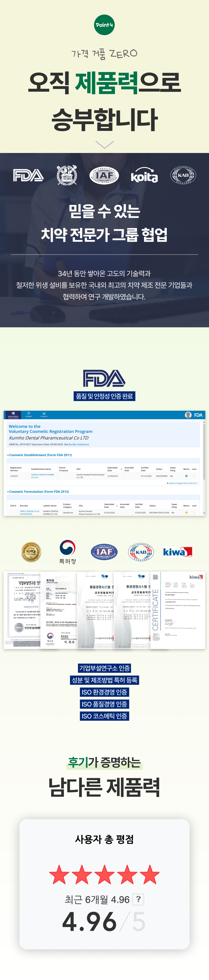This screenshot has width=209, height=980.
Task: Click the 성분 및 제조방법 특허 등록 label
Action: 104,680
